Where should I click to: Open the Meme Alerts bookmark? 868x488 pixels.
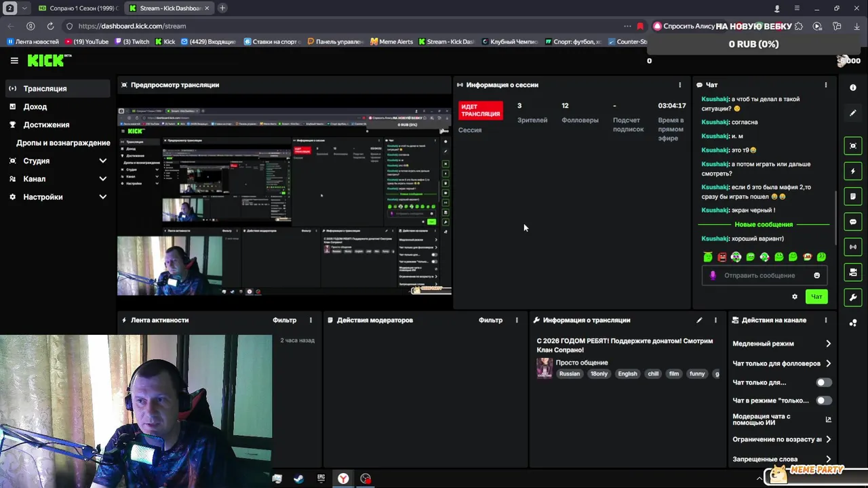pyautogui.click(x=391, y=41)
